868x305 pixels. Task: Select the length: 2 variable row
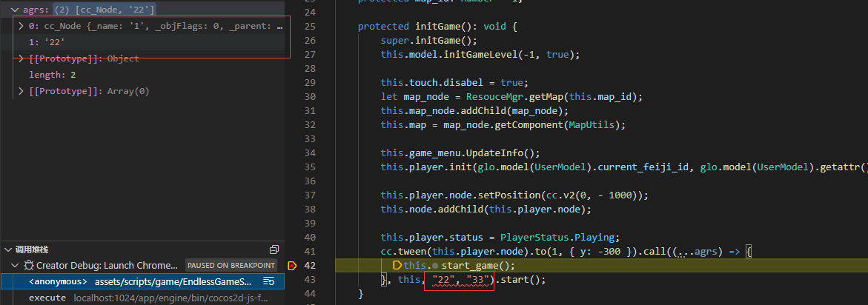click(x=142, y=75)
